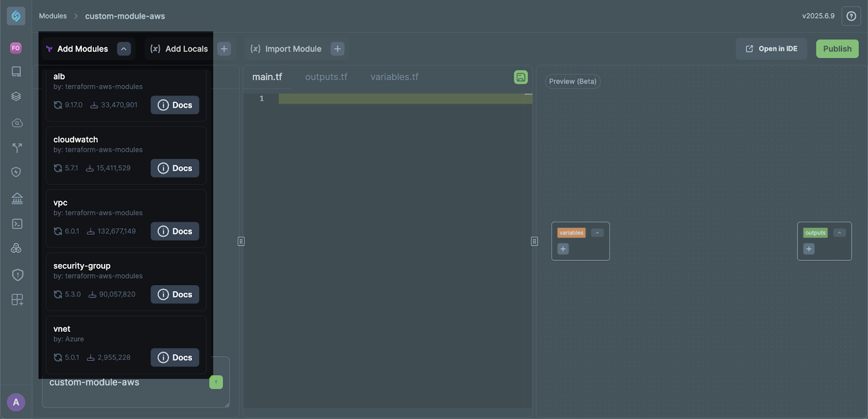Click Add Locals button
Viewport: 868px width, 419px height.
(179, 49)
